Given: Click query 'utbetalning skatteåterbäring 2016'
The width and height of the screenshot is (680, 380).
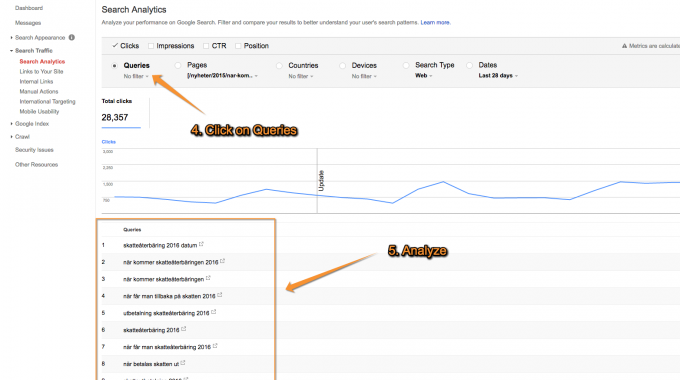Looking at the screenshot, I should coord(166,313).
